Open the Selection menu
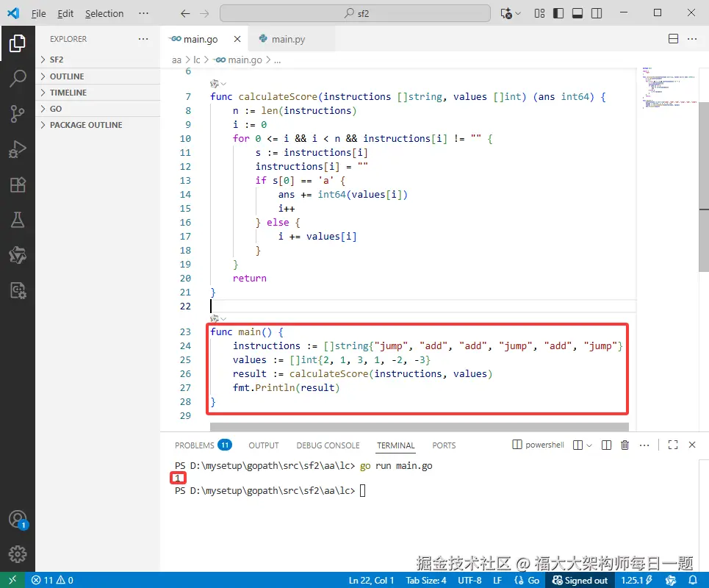The image size is (709, 588). (x=104, y=13)
